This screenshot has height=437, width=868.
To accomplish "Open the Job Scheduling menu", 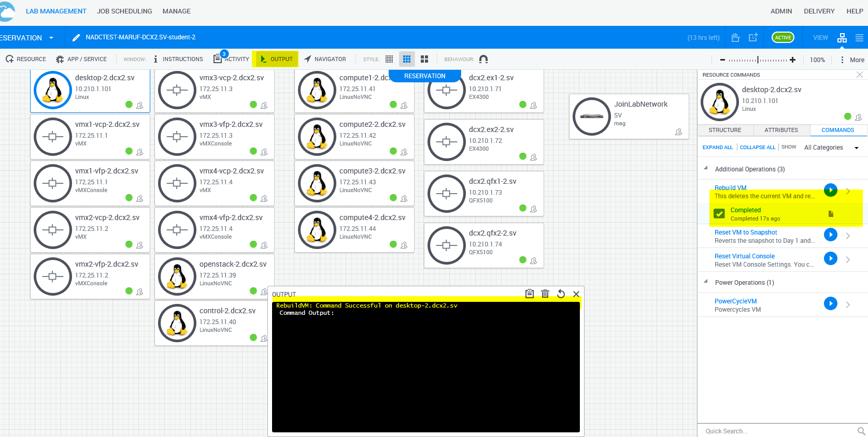I will click(124, 11).
